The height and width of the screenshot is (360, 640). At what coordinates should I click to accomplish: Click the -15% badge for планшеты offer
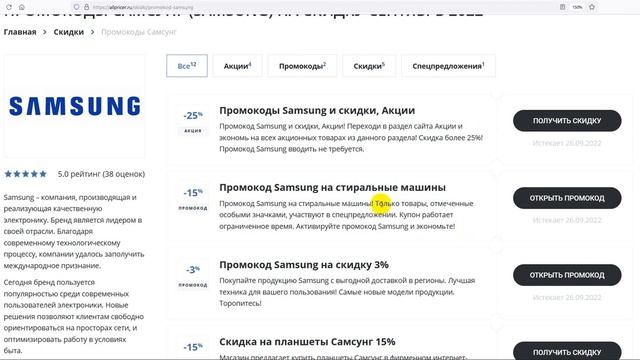pyautogui.click(x=193, y=348)
